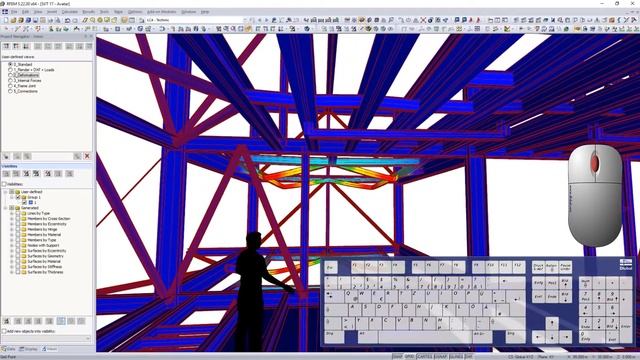640x360 pixels.
Task: Select the 5_Connections view radio button
Action: pyautogui.click(x=10, y=91)
